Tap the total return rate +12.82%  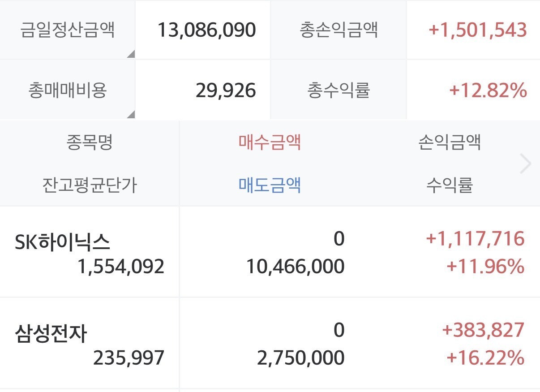pyautogui.click(x=488, y=90)
